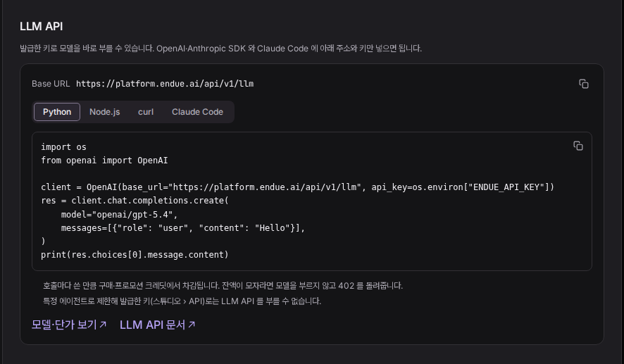Click the LLM API heading

tap(42, 26)
